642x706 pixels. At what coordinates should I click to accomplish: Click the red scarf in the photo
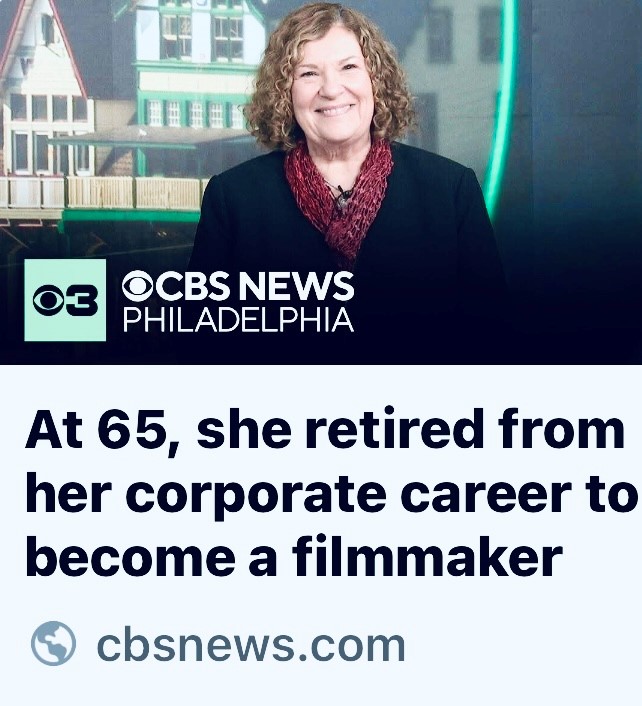(338, 195)
